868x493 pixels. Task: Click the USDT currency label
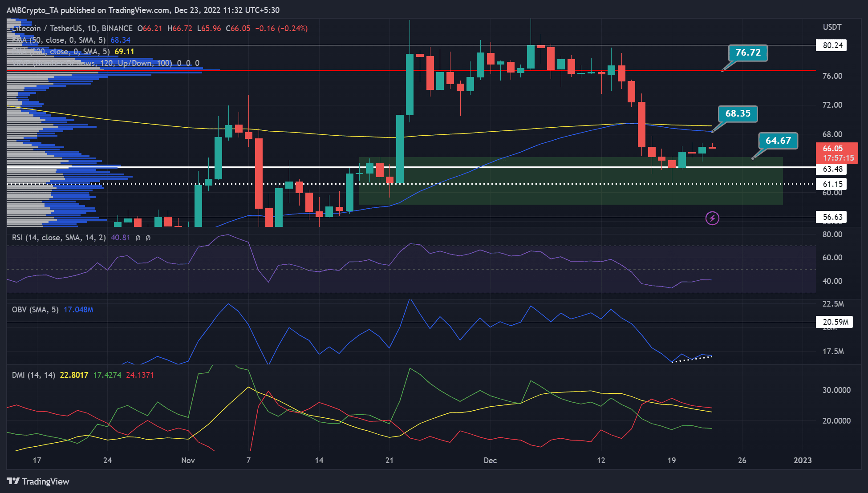point(832,27)
